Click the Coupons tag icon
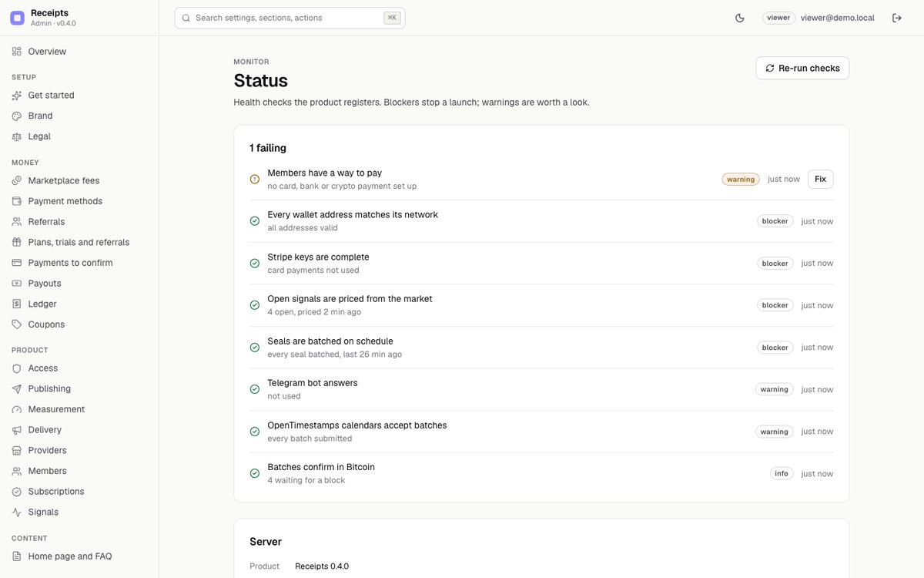The height and width of the screenshot is (578, 924). click(x=17, y=324)
